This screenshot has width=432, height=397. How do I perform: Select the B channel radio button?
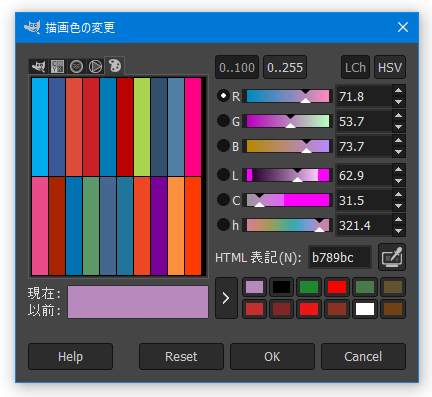point(223,146)
